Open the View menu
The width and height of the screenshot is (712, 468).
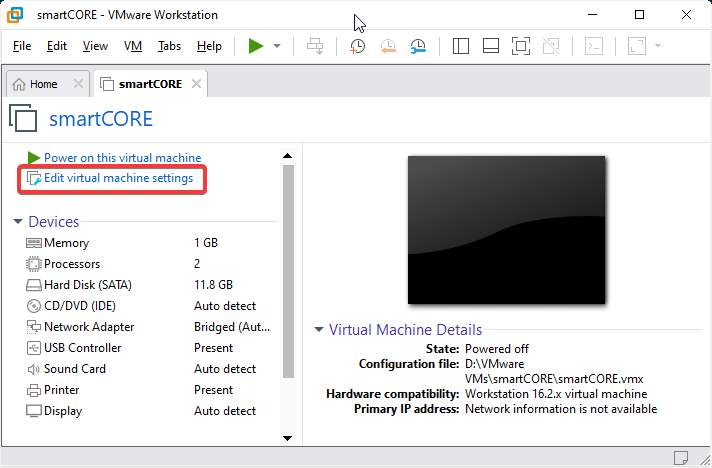(x=95, y=46)
